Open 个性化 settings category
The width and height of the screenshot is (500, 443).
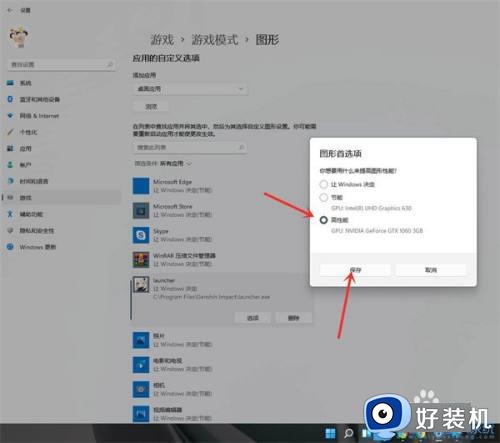(x=60, y=132)
